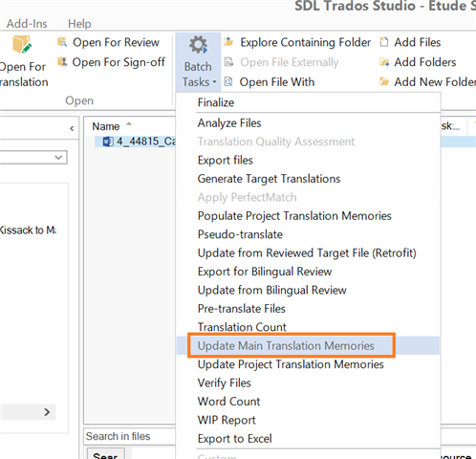Click the Batch Tasks gear icon
476x459 pixels.
198,45
